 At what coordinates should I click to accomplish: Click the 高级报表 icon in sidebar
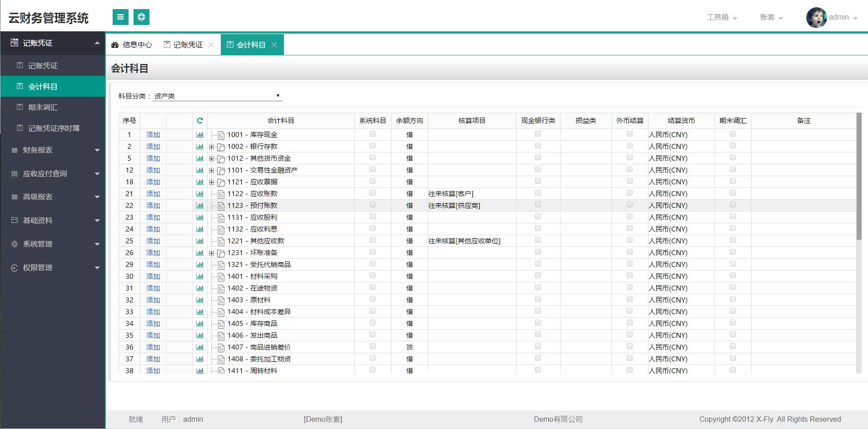tap(15, 197)
